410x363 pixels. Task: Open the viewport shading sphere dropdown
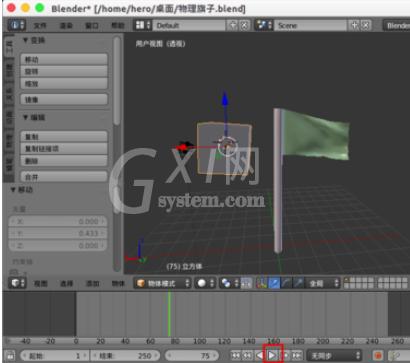(x=205, y=283)
